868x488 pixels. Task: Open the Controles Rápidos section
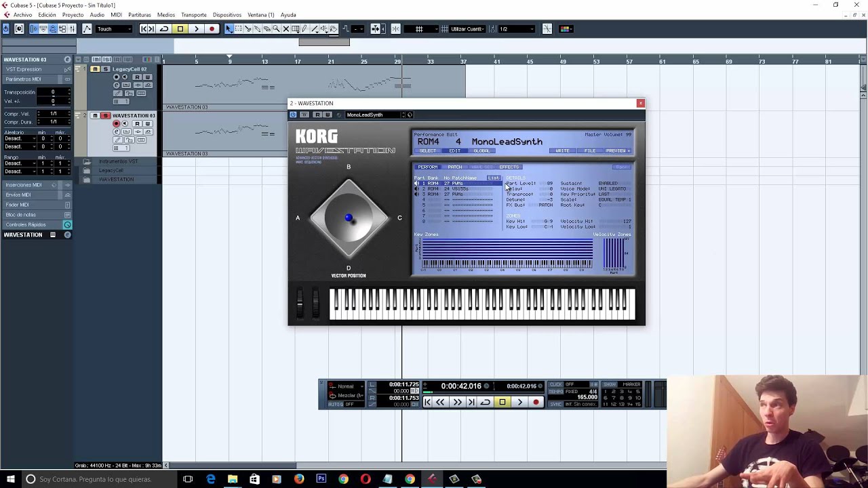37,224
